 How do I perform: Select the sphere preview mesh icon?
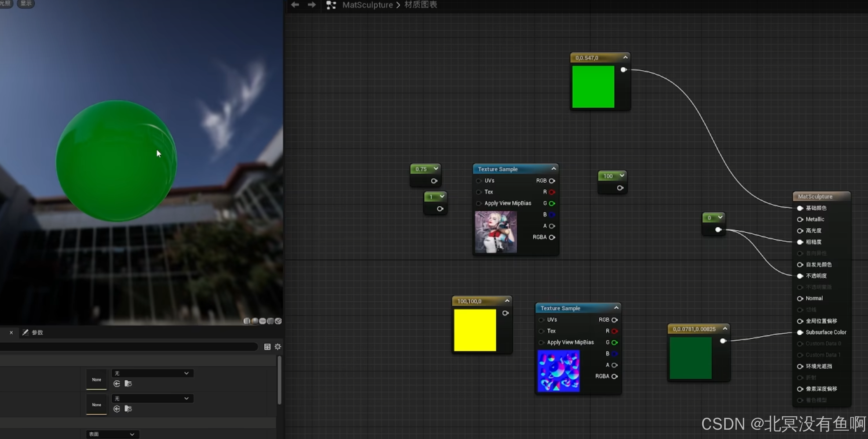pos(255,321)
